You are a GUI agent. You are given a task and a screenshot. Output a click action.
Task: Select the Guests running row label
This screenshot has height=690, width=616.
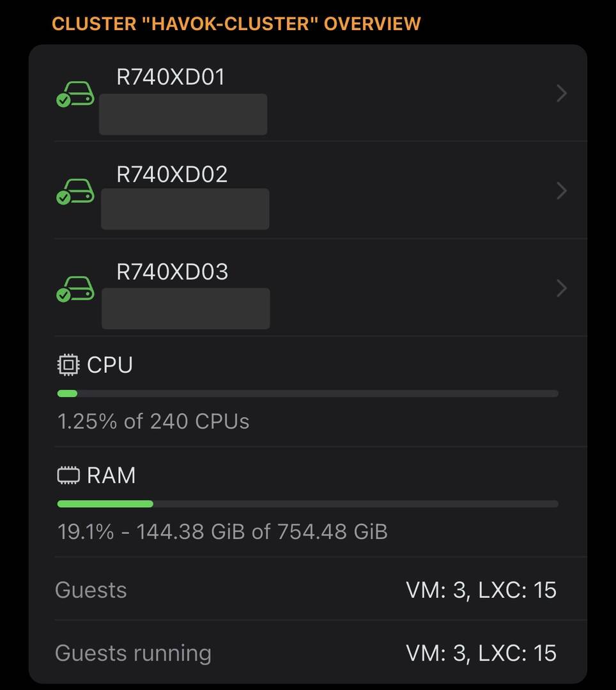pos(133,653)
